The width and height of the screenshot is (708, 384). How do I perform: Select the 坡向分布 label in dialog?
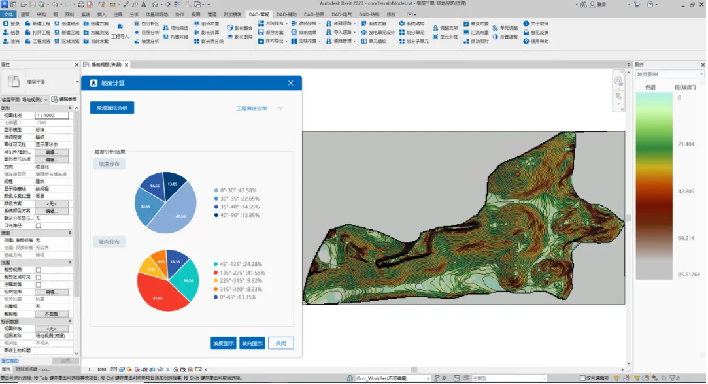coord(109,242)
